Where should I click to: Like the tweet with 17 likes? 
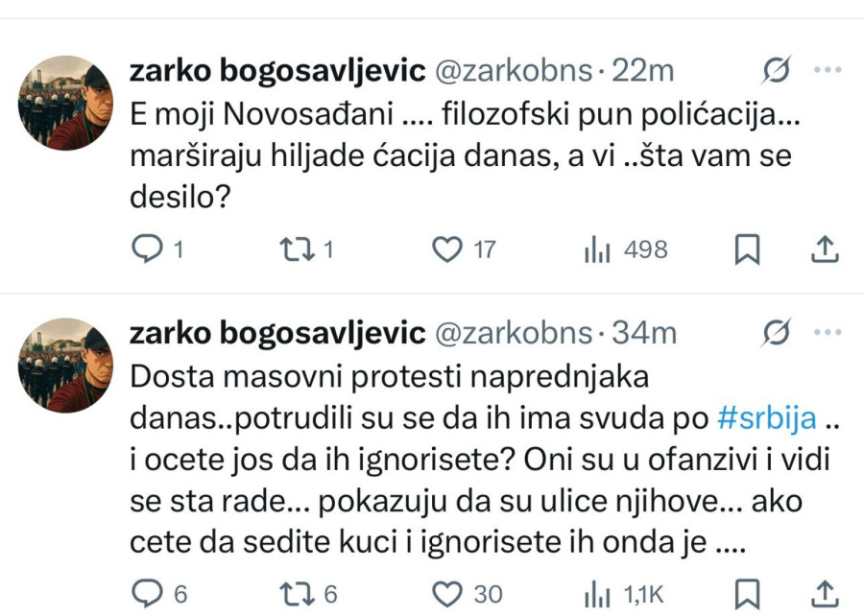coord(447,249)
